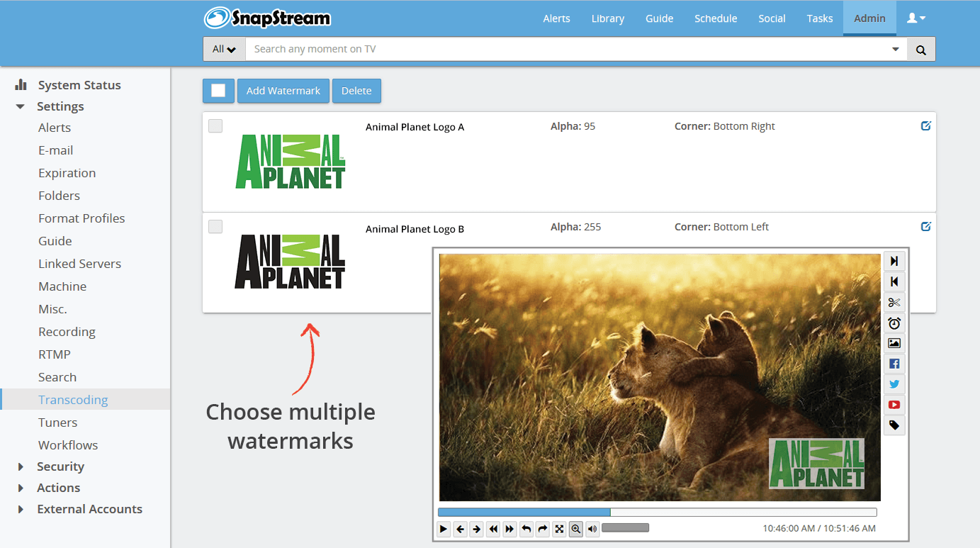Click the left arrow step-back button
This screenshot has height=548, width=980.
461,529
